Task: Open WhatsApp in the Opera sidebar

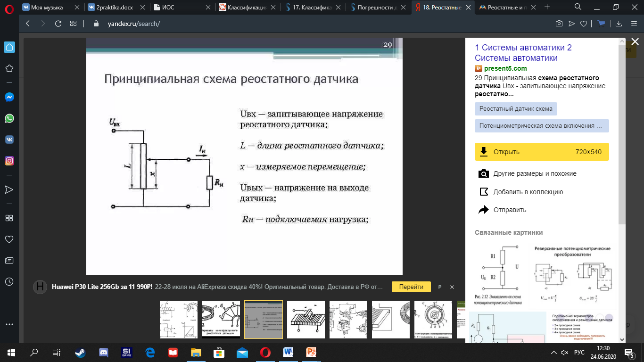Action: click(9, 118)
